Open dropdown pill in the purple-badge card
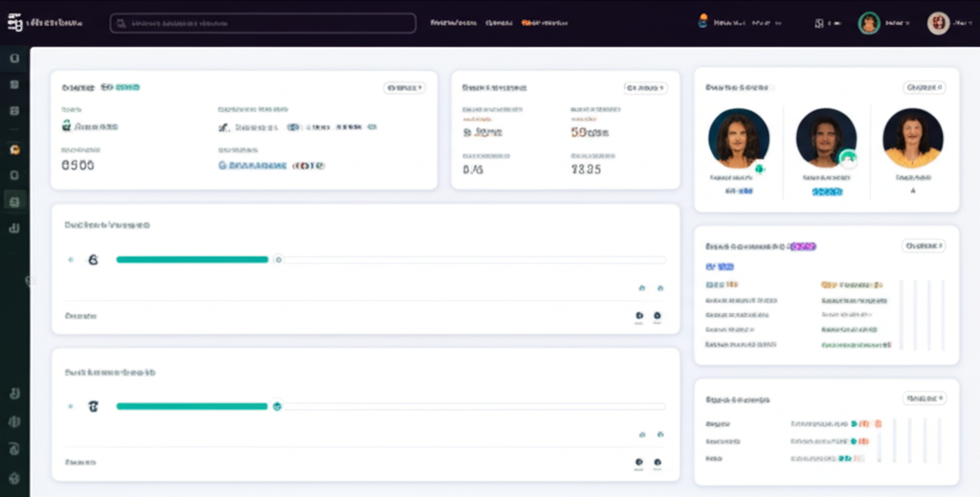Image resolution: width=980 pixels, height=497 pixels. click(924, 246)
